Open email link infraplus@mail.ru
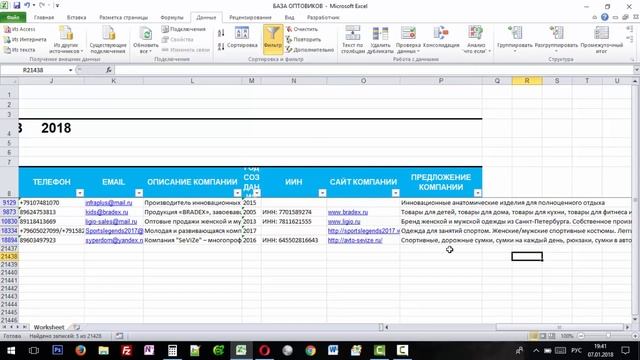 point(109,202)
